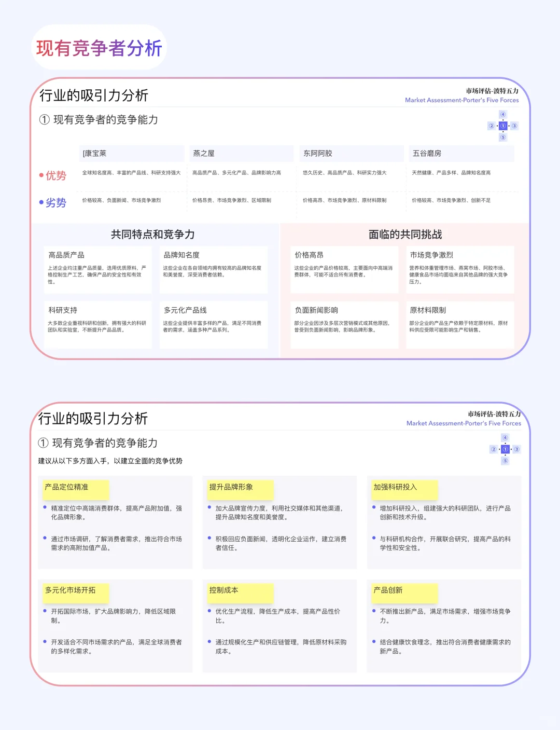Select the 五谷磨房 column header
The image size is (560, 730).
(461, 154)
